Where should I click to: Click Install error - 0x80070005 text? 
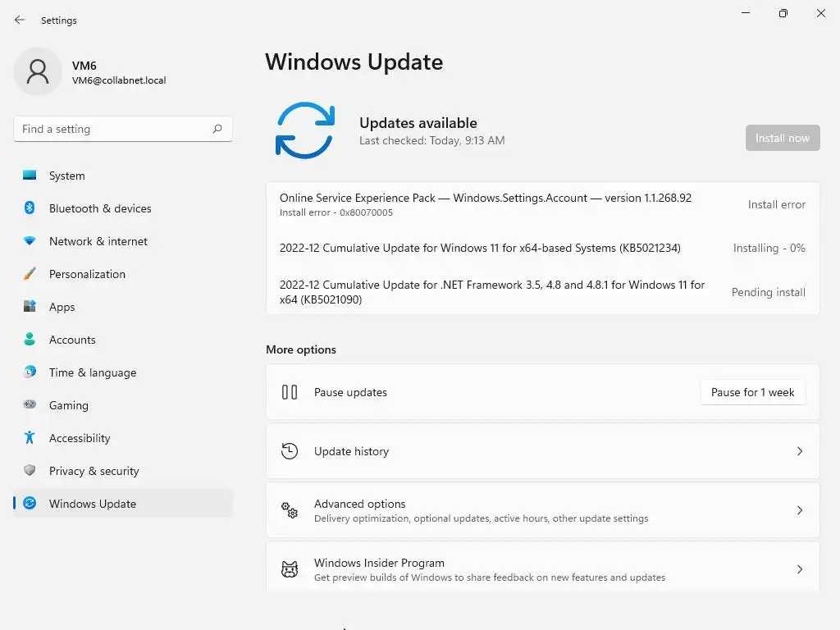coord(336,212)
